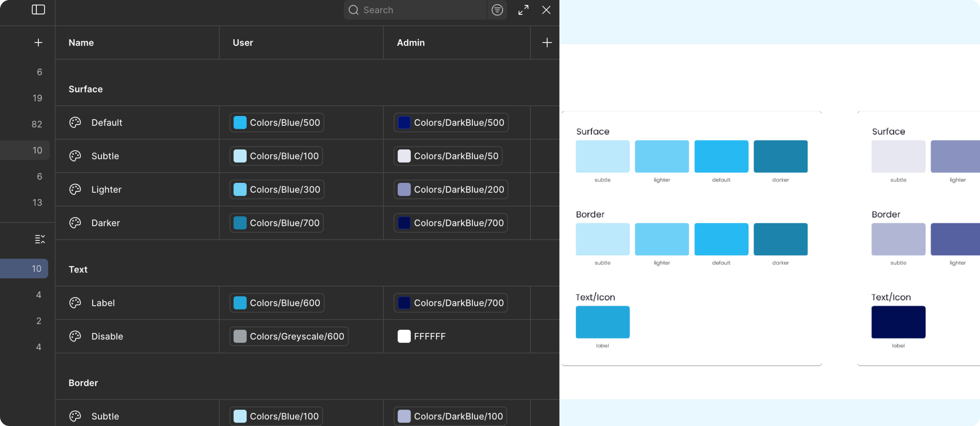The width and height of the screenshot is (980, 426).
Task: Click the Colors/Greyscale/600 grey swatch
Action: click(240, 336)
